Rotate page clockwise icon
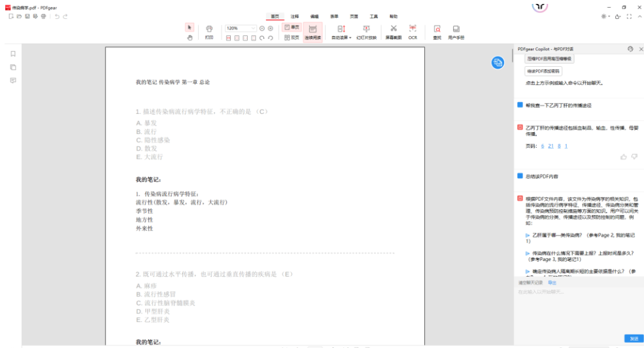644x348 pixels. click(262, 38)
